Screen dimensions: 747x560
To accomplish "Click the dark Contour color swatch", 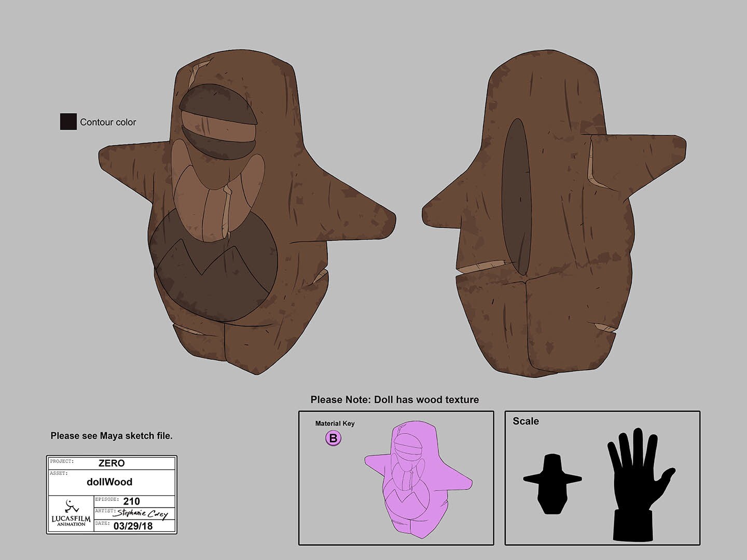I will tap(68, 122).
